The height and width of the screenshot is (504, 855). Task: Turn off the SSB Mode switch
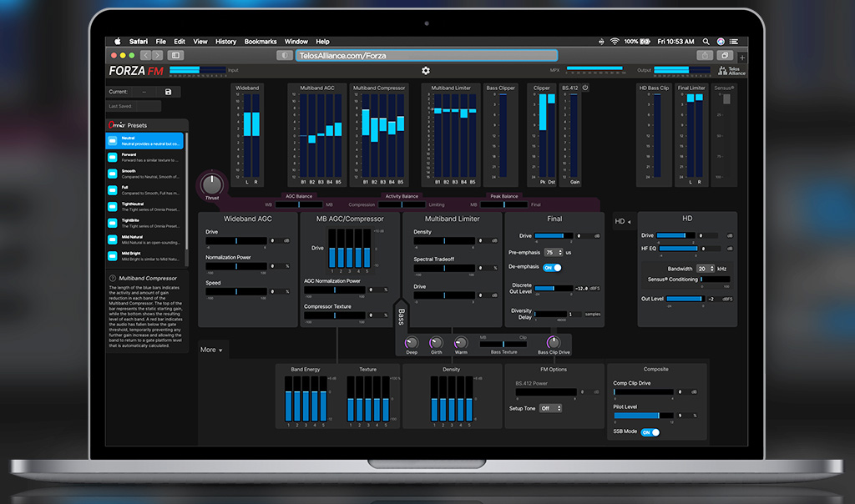[x=650, y=432]
